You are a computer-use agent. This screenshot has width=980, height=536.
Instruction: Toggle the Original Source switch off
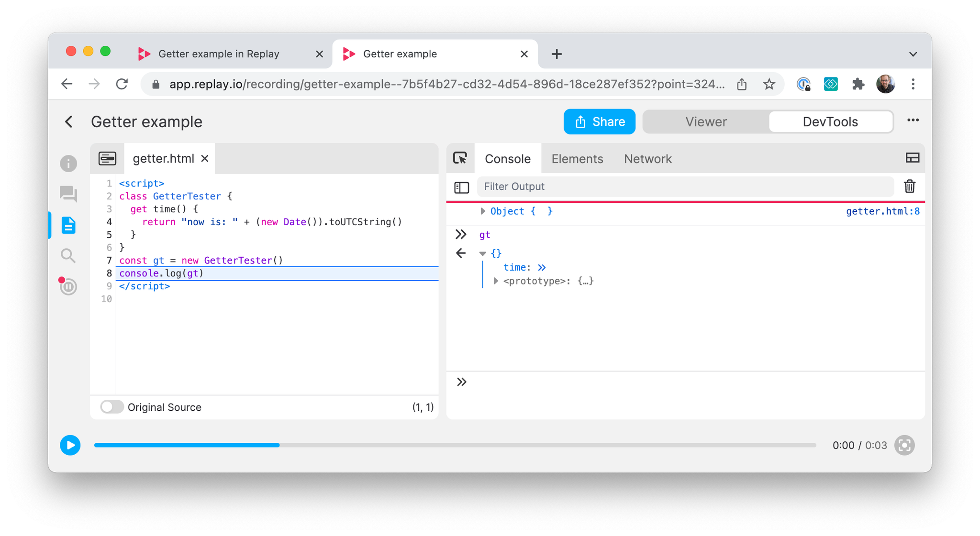pos(112,407)
